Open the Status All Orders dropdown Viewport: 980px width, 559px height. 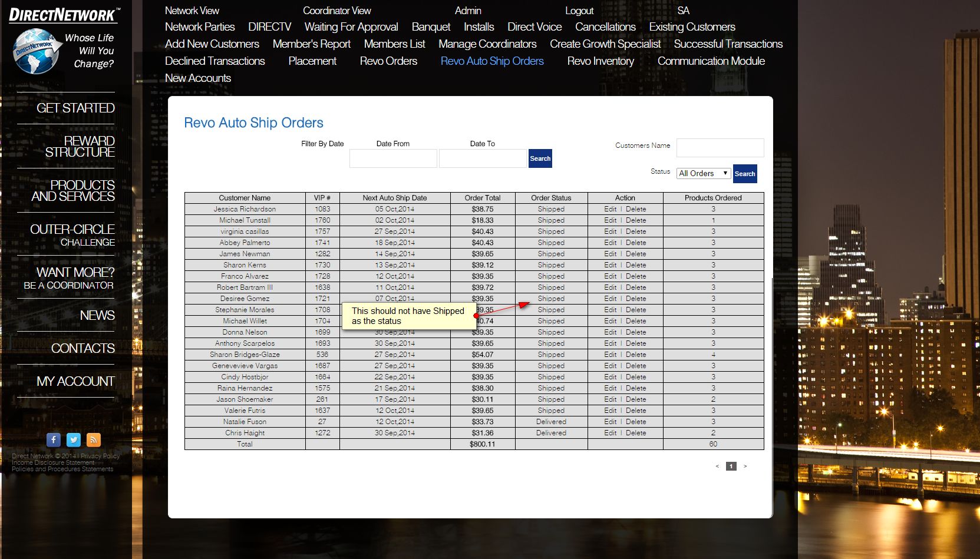(x=703, y=173)
